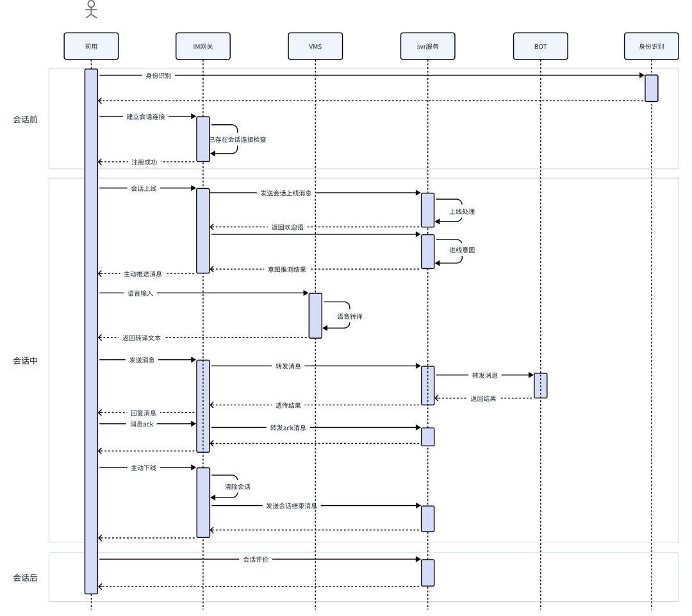Select the 司用 participant box

coord(91,46)
